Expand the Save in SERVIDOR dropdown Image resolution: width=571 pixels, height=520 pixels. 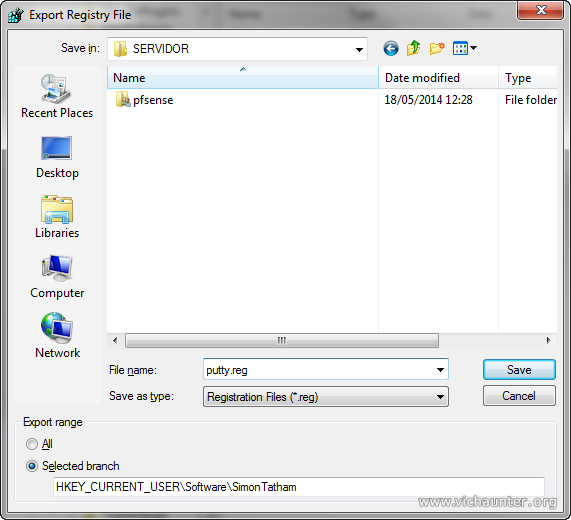(x=359, y=49)
